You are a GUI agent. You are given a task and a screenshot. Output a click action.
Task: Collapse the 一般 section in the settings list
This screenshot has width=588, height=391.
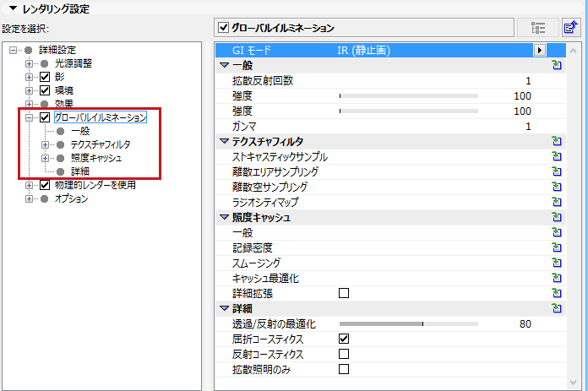[x=224, y=65]
